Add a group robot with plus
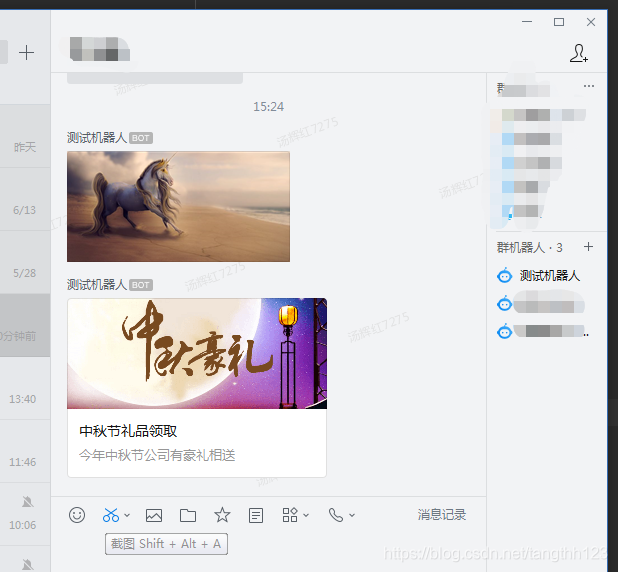 pos(588,247)
